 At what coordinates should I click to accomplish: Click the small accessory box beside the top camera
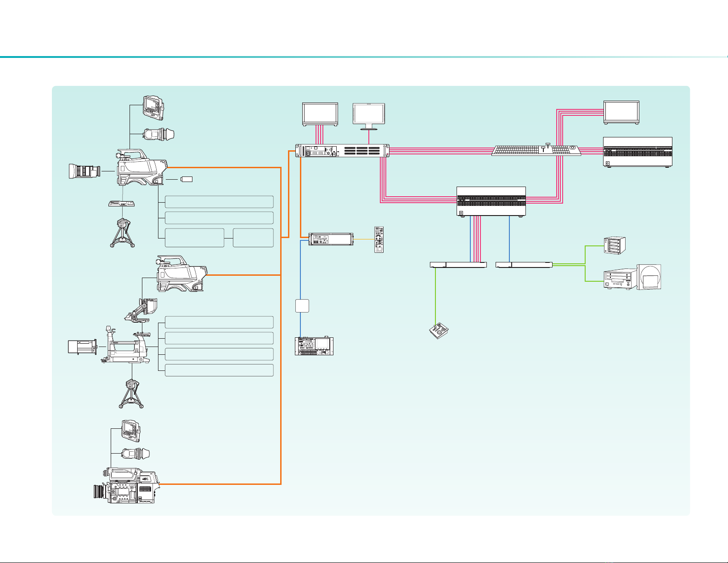click(x=186, y=179)
